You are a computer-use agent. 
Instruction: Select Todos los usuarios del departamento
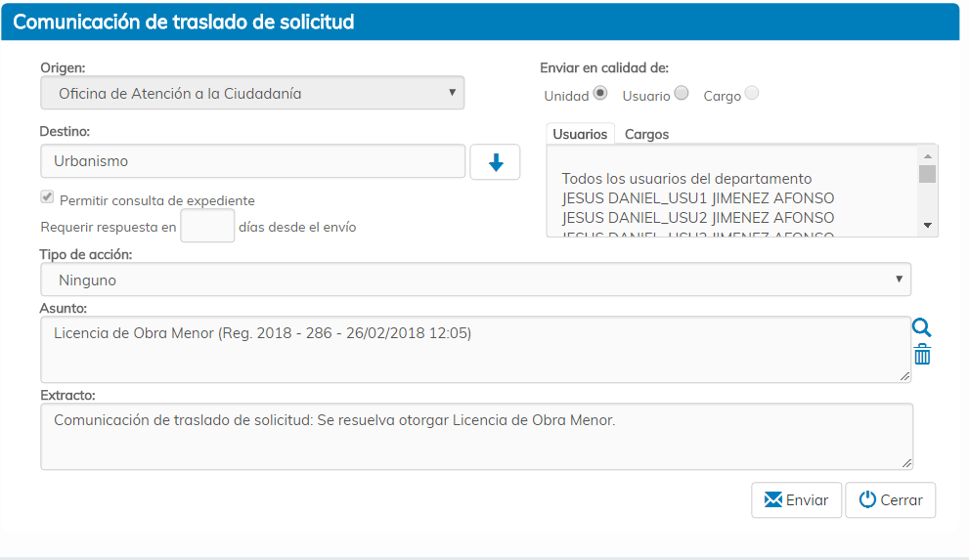686,179
